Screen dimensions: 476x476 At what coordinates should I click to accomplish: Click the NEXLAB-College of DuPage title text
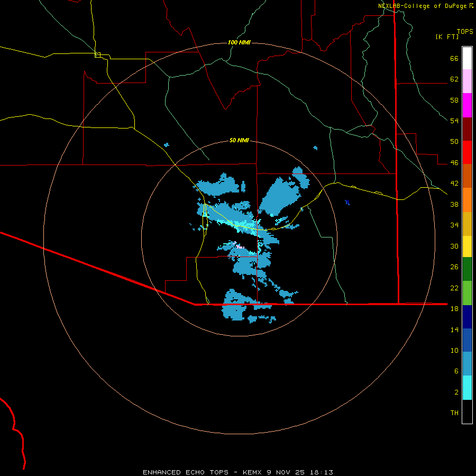pyautogui.click(x=423, y=6)
